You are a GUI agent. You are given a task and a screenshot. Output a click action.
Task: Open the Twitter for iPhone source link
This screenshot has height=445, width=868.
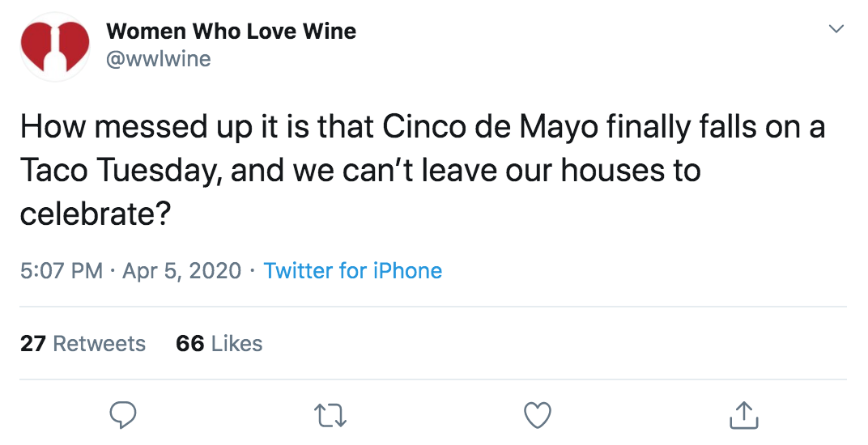tap(353, 271)
